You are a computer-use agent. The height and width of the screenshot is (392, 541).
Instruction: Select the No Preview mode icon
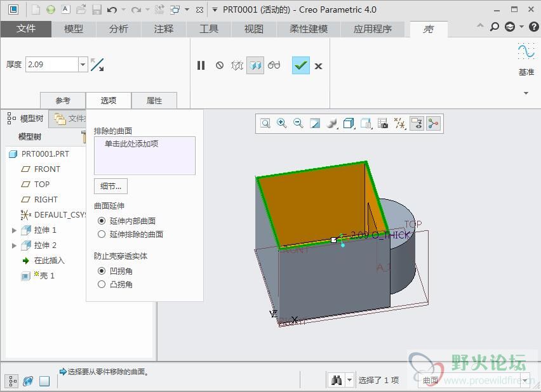coord(220,65)
